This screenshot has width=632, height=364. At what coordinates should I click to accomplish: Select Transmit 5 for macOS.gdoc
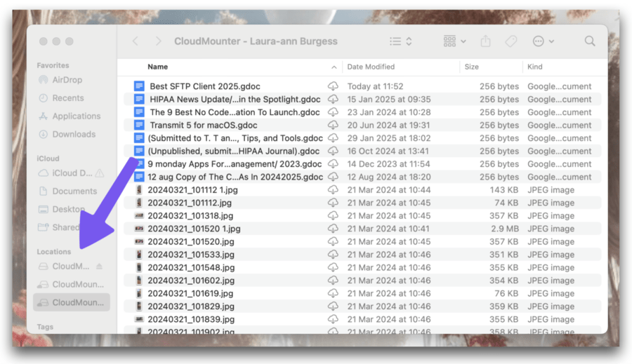click(203, 125)
